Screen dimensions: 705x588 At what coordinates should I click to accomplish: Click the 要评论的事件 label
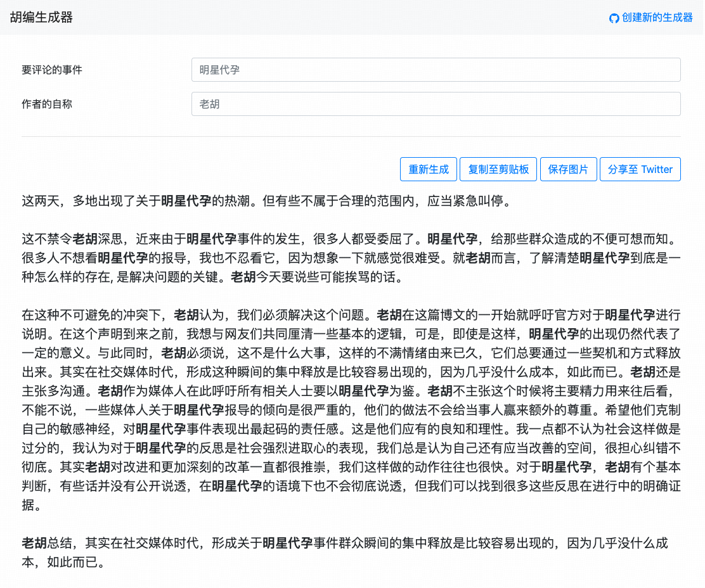click(52, 70)
